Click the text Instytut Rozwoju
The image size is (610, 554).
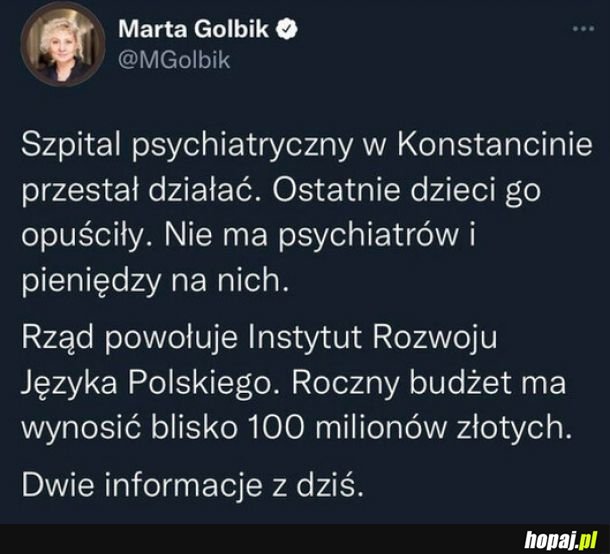372,337
